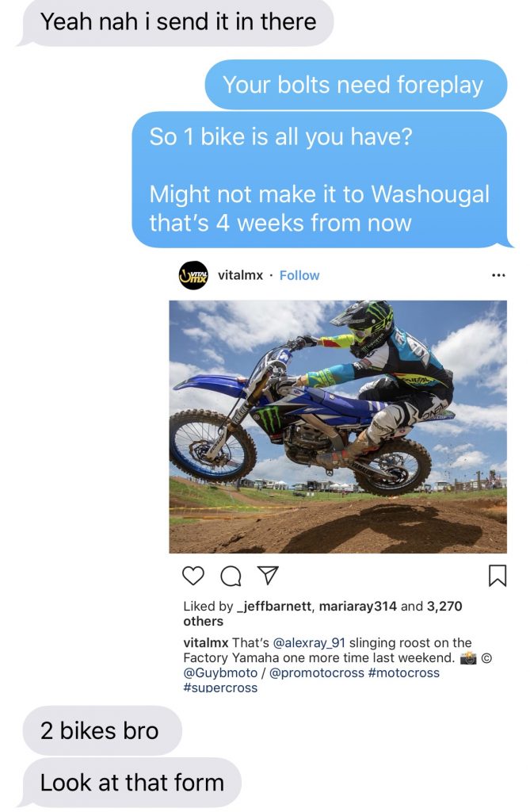Tap the #supercross hashtag

[220, 688]
